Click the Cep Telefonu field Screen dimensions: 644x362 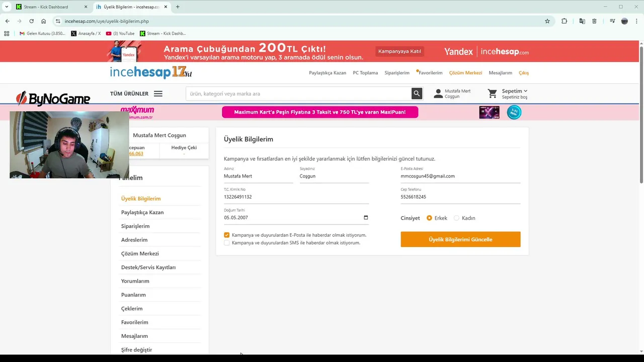tap(460, 197)
